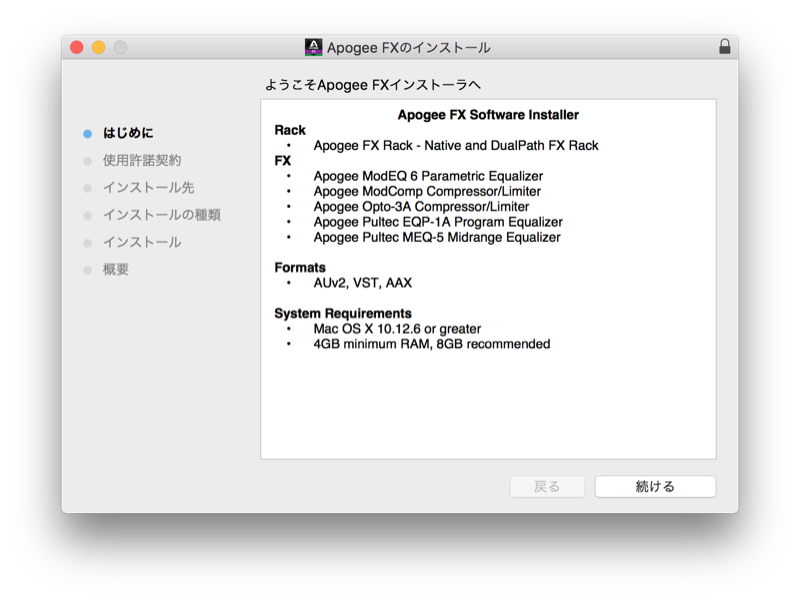Close the installer with red button
This screenshot has width=800, height=601.
[x=77, y=47]
